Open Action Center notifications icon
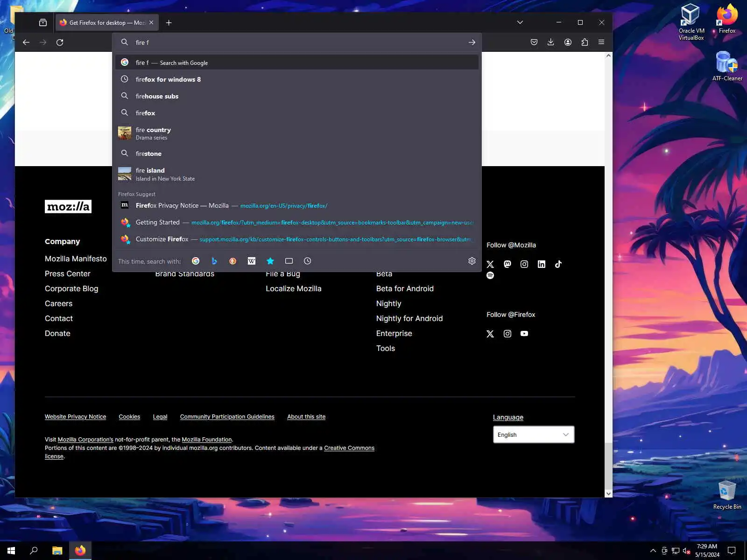Viewport: 747px width, 560px height. coord(732,551)
